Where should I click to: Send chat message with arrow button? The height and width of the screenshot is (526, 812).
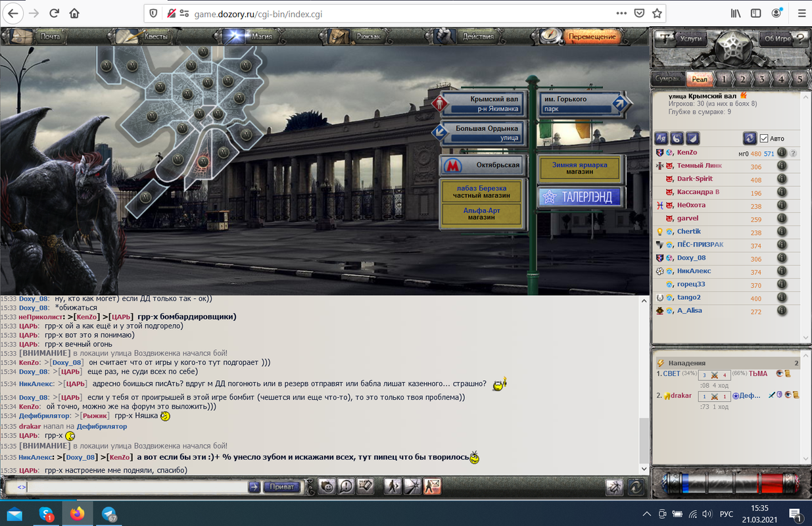pyautogui.click(x=254, y=487)
